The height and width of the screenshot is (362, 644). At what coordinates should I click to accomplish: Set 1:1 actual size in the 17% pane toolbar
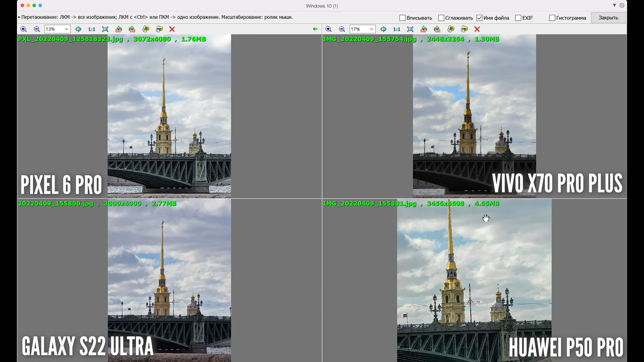(397, 29)
